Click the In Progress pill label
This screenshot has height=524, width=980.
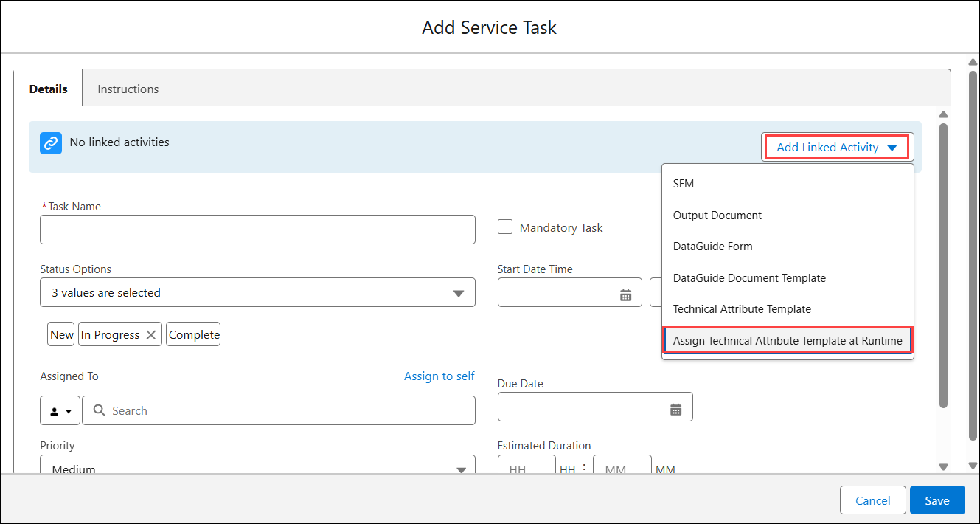(x=110, y=335)
